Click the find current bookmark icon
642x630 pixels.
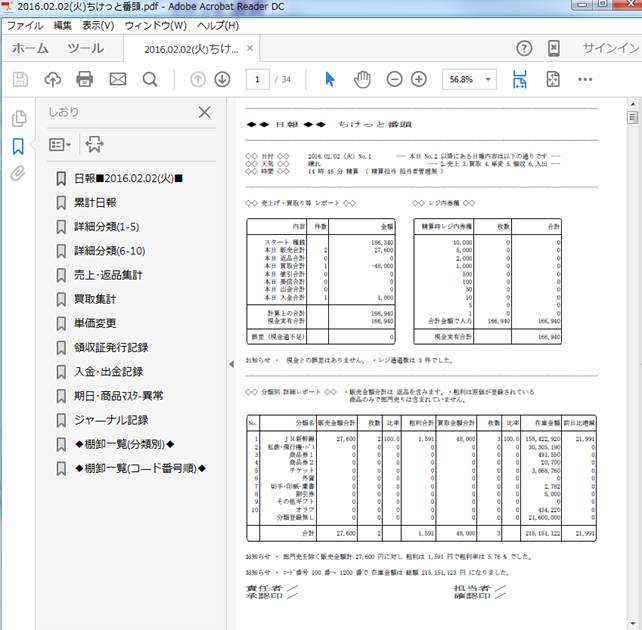94,144
